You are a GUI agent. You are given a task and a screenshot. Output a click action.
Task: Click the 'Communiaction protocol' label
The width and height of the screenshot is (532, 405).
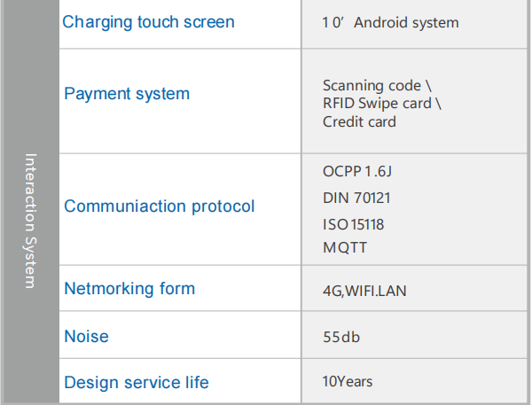pyautogui.click(x=159, y=206)
